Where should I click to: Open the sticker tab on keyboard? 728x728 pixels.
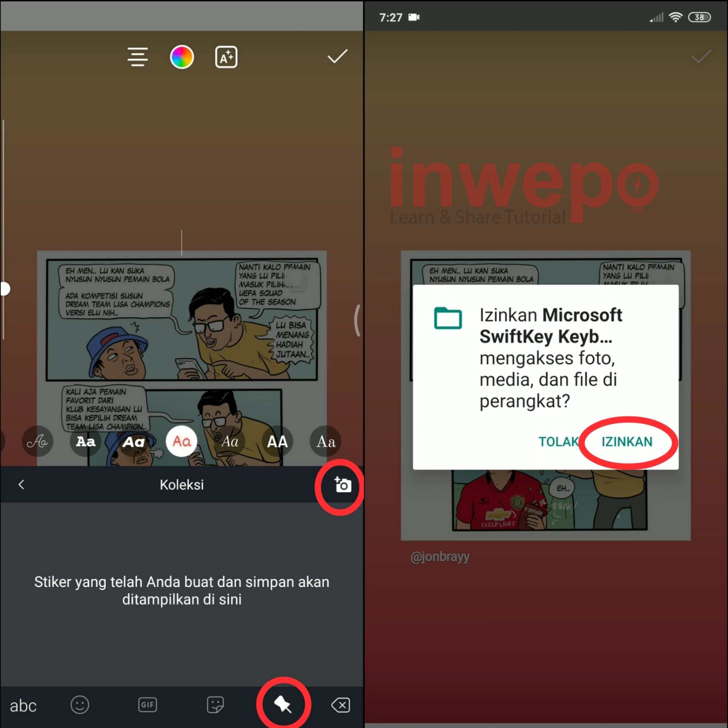[215, 705]
